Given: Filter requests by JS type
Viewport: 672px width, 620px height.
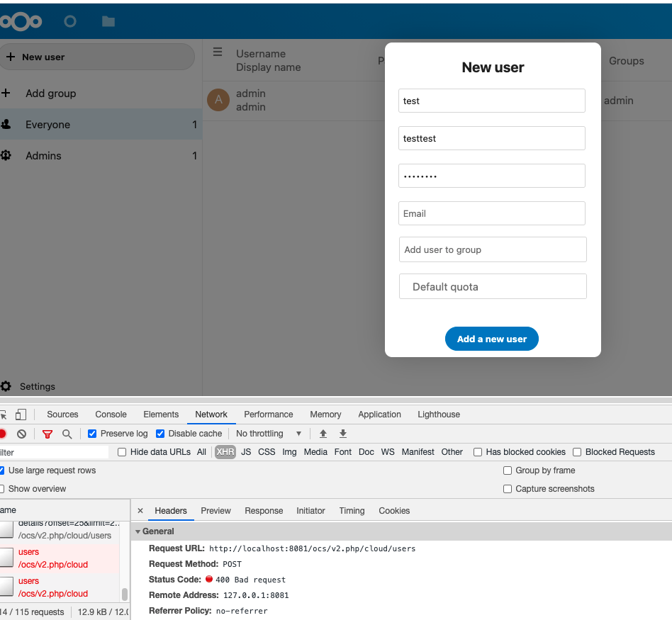Looking at the screenshot, I should click(x=246, y=452).
